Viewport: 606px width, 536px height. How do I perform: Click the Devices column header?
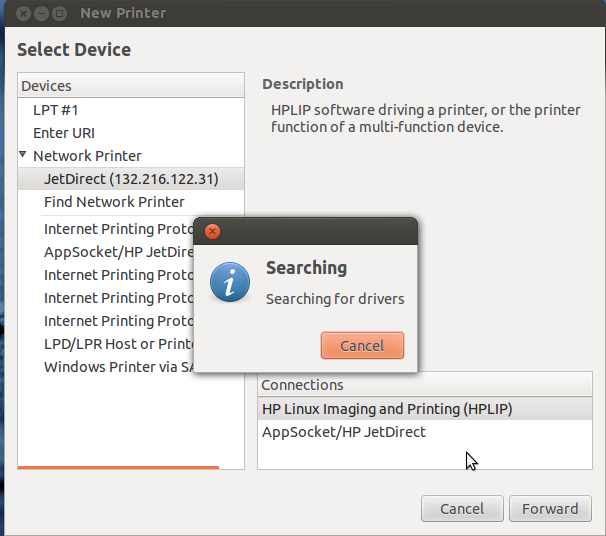pyautogui.click(x=131, y=85)
